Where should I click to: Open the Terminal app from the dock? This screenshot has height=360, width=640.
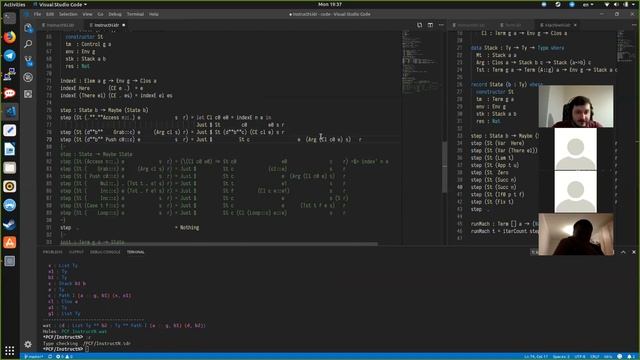[x=10, y=18]
